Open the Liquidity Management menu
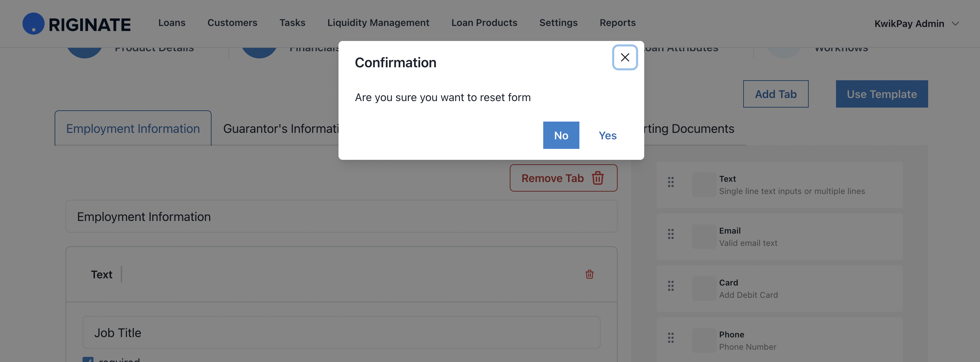Viewport: 980px width, 362px height. 378,23
